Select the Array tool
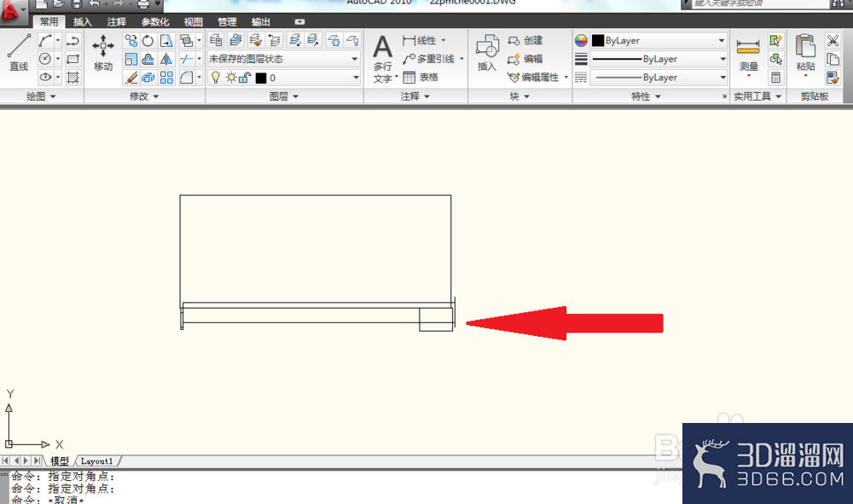Viewport: 853px width, 504px height. click(x=166, y=78)
